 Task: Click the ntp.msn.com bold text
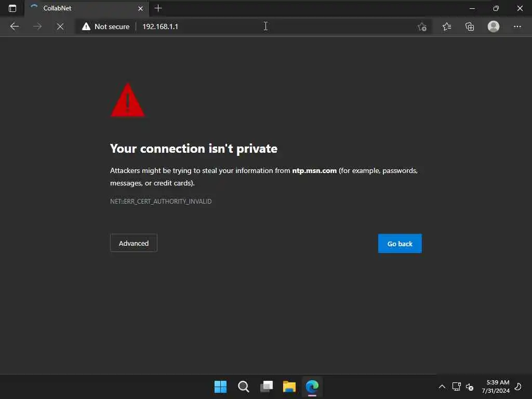314,170
